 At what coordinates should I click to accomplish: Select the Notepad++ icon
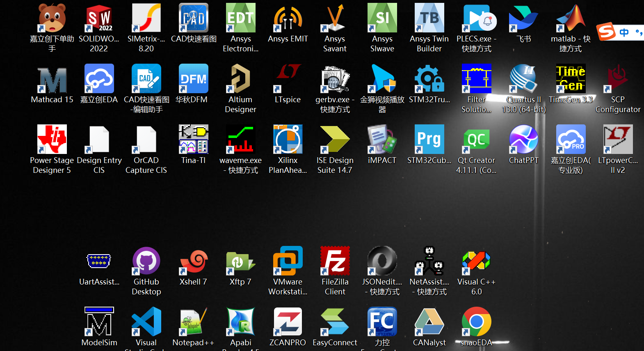pyautogui.click(x=193, y=322)
